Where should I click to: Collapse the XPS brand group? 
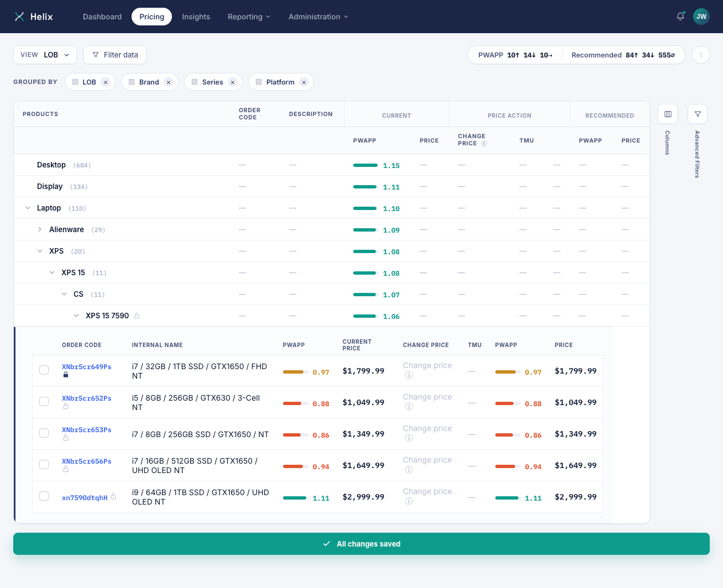(40, 251)
